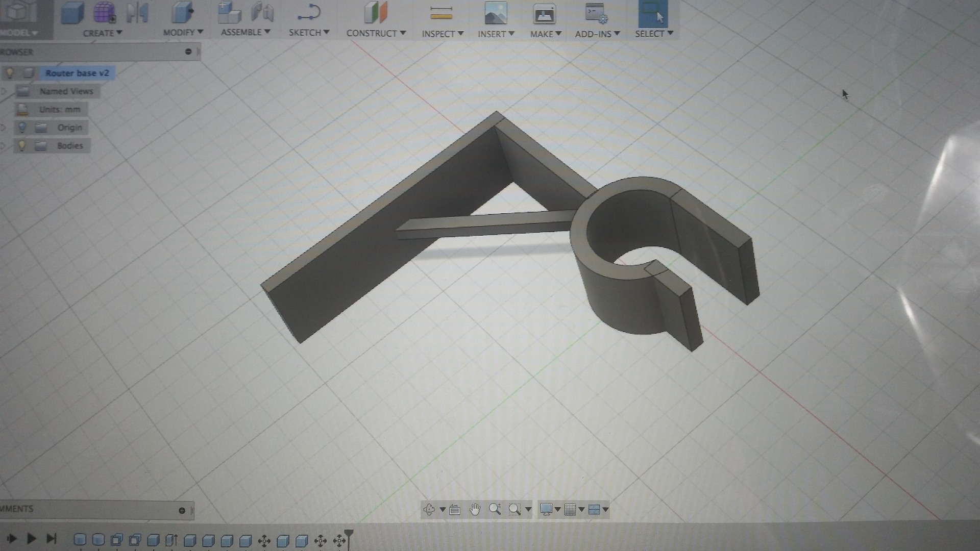Open the Display Settings dropdown arrow
The image size is (980, 551).
[x=558, y=509]
